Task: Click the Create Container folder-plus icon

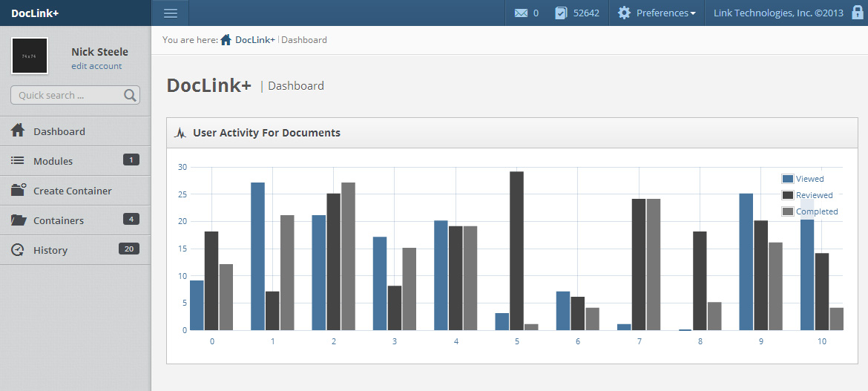Action: tap(19, 190)
